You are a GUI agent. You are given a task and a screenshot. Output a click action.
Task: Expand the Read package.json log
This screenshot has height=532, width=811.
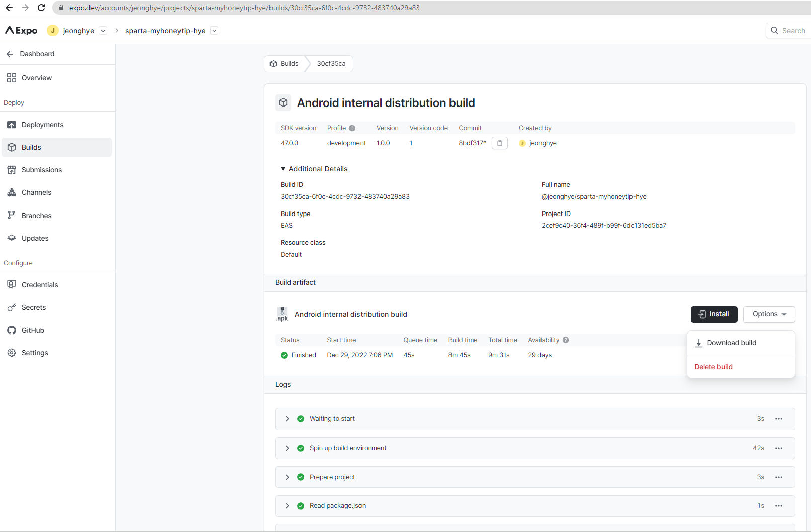coord(287,506)
